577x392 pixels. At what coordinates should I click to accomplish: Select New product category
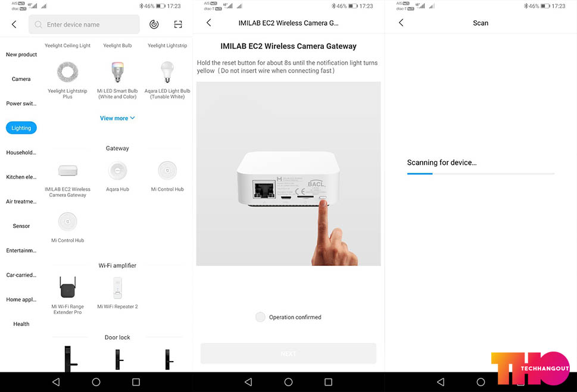[21, 54]
